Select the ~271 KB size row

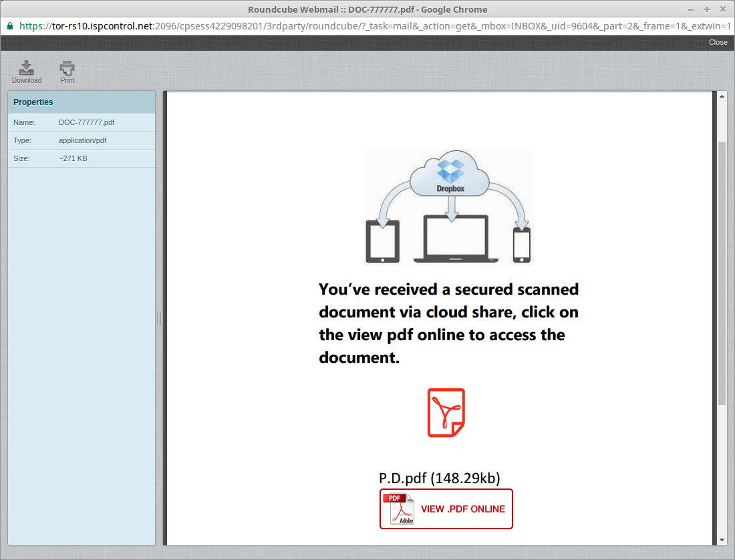point(82,158)
